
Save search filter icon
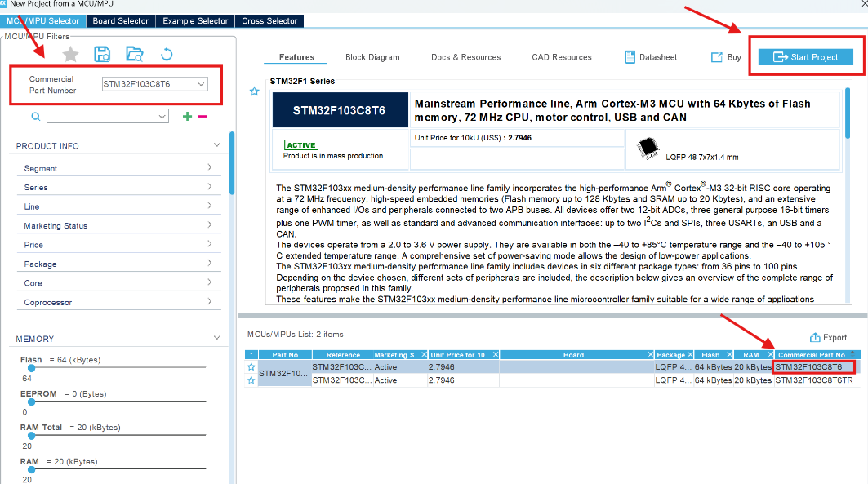pyautogui.click(x=102, y=54)
